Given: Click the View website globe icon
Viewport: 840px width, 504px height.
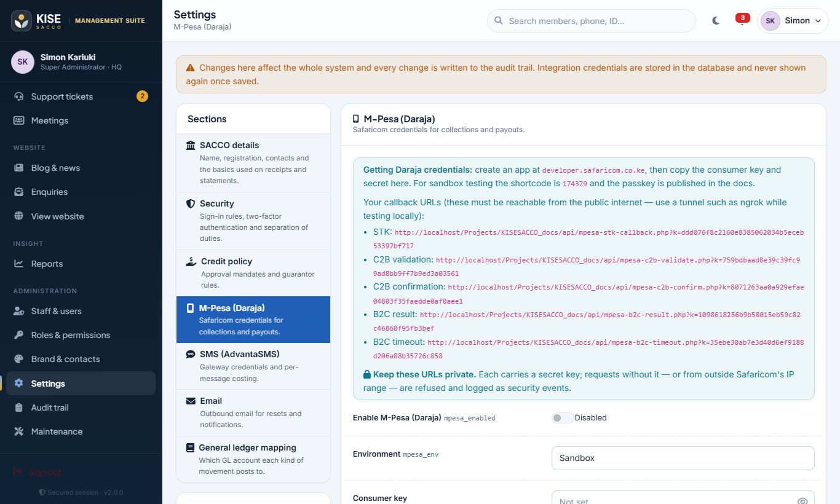Looking at the screenshot, I should tap(19, 216).
